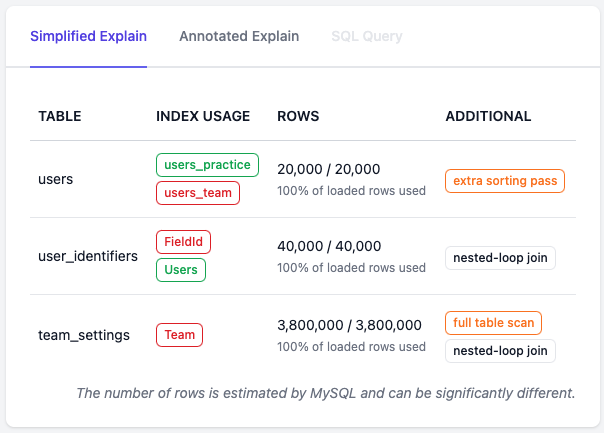The width and height of the screenshot is (604, 433).
Task: Click the FieldId index badge
Action: (x=183, y=242)
